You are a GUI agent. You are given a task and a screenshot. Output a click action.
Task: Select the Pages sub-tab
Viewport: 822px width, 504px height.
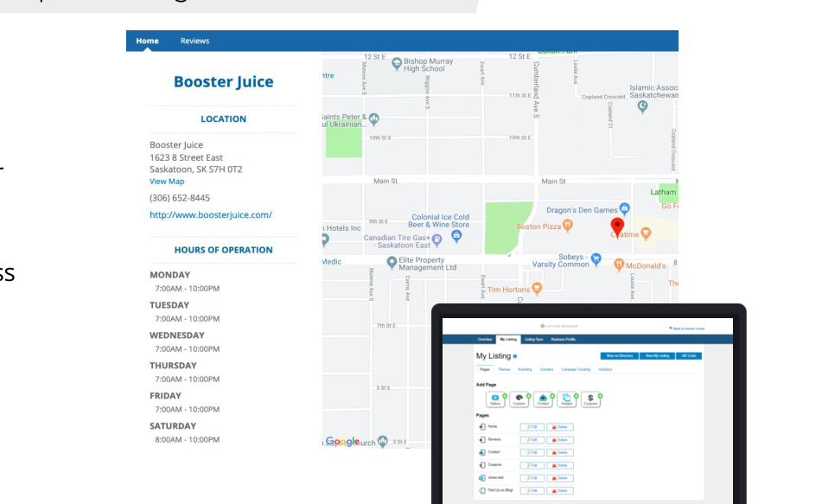point(484,369)
